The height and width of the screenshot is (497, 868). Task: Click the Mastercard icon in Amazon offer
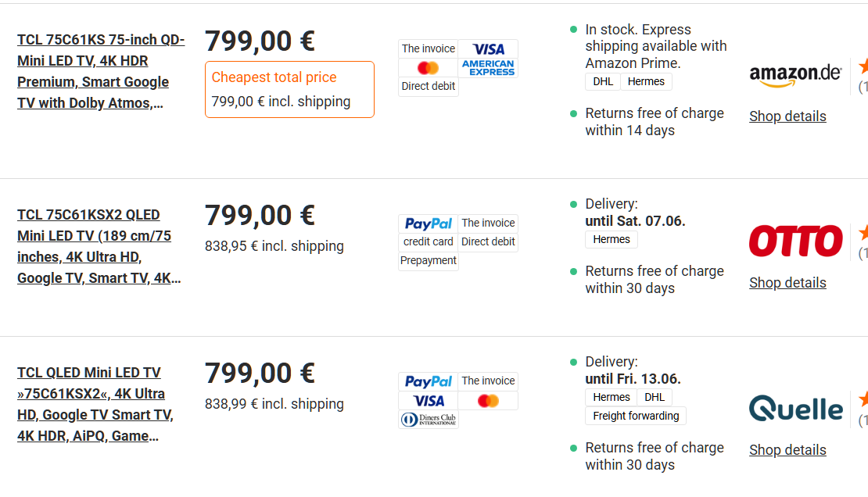pos(428,67)
